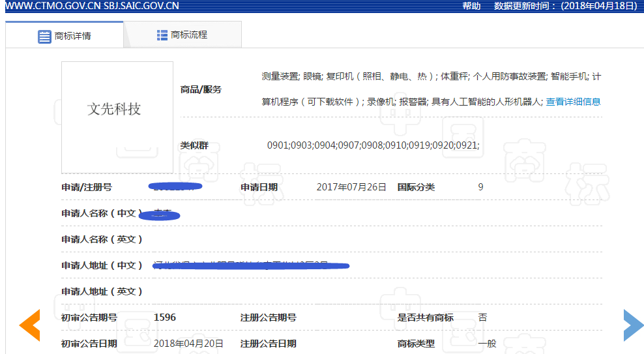Open the 帮助 help link
The image size is (644, 354).
click(x=471, y=6)
